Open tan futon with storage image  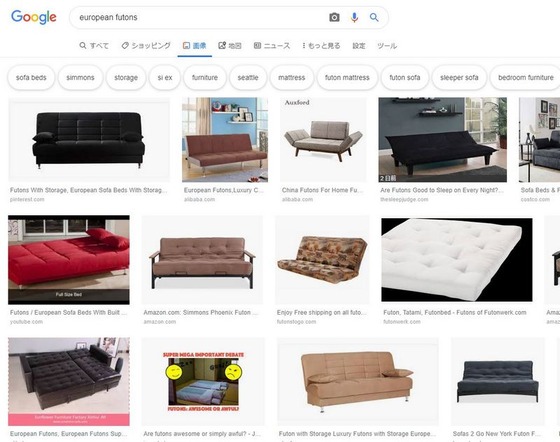click(x=358, y=381)
